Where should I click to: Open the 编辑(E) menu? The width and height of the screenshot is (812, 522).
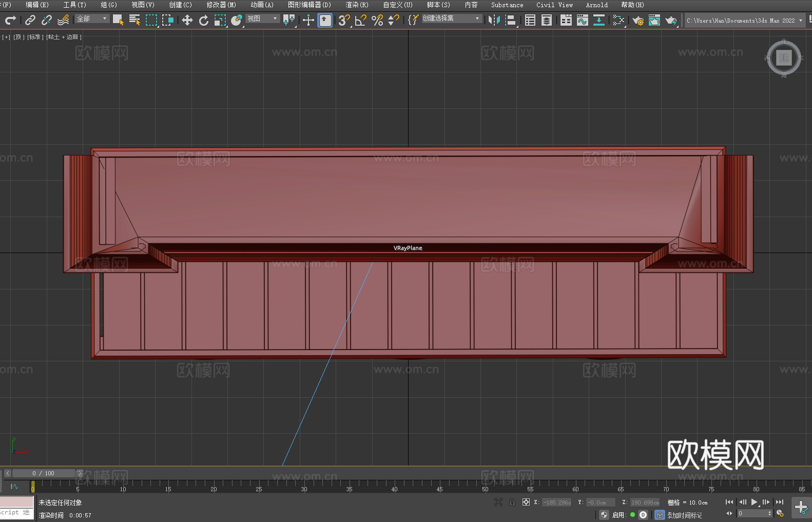point(37,5)
